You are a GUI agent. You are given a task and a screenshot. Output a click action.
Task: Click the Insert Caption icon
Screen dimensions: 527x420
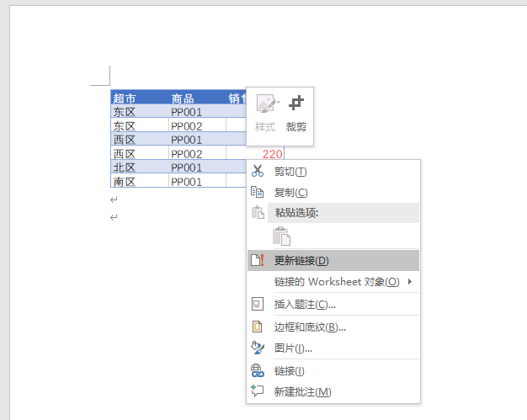point(258,304)
